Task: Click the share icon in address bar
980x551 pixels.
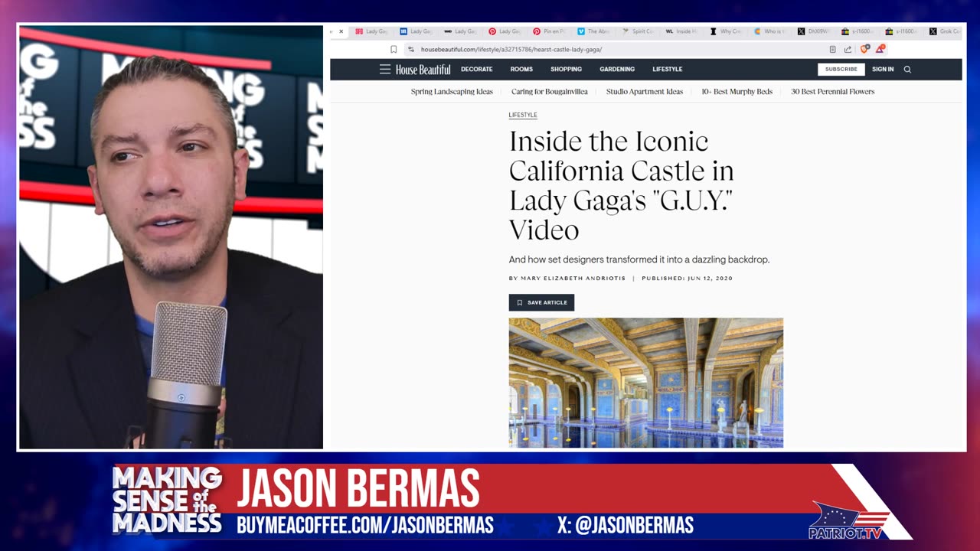Action: point(848,49)
